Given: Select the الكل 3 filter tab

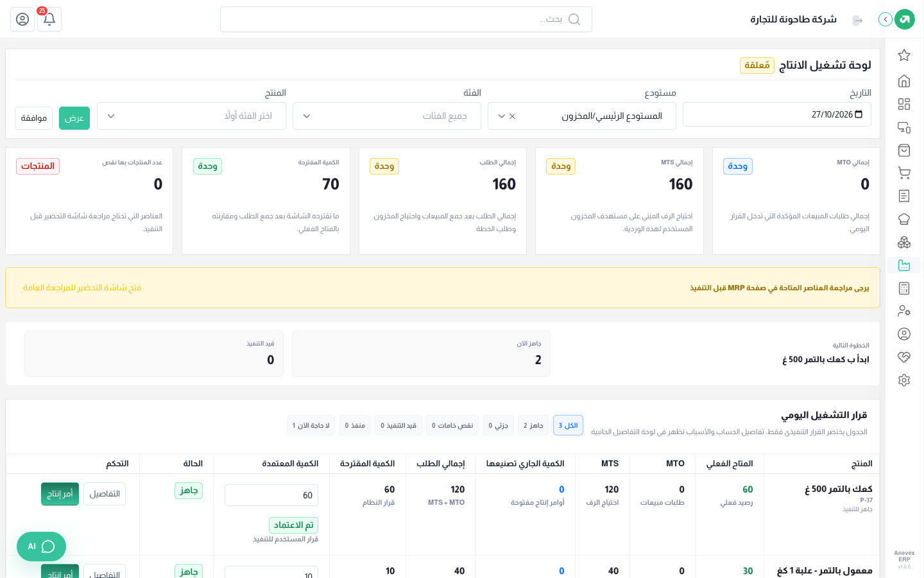Looking at the screenshot, I should click(568, 425).
